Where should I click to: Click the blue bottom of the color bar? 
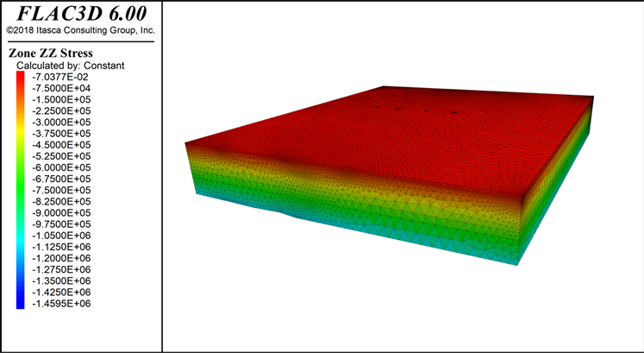(x=21, y=303)
